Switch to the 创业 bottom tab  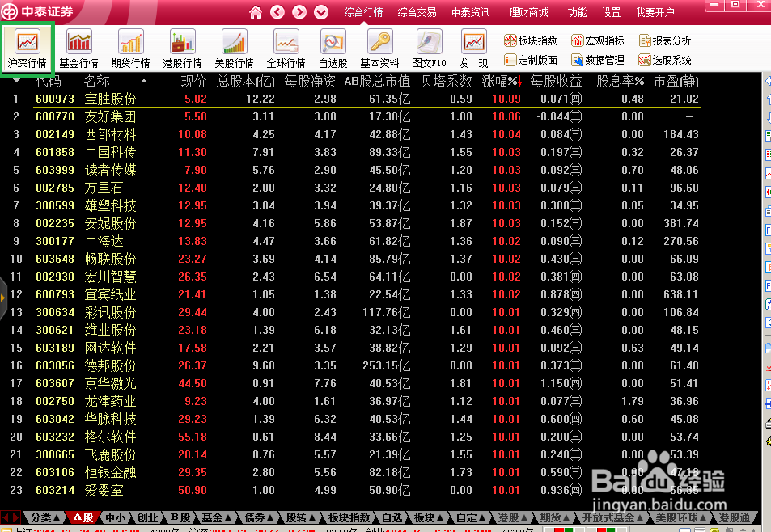click(x=147, y=517)
